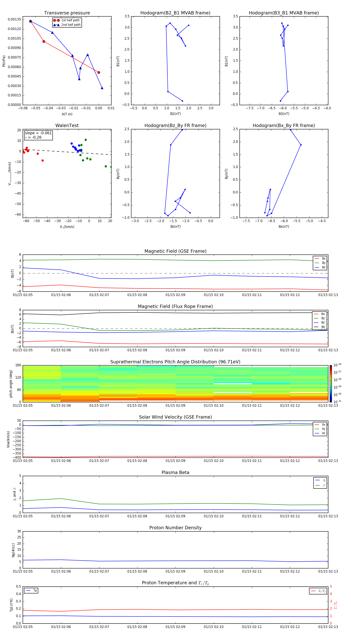Select "Bz" in the GSE magnetic field legend

click(320, 267)
